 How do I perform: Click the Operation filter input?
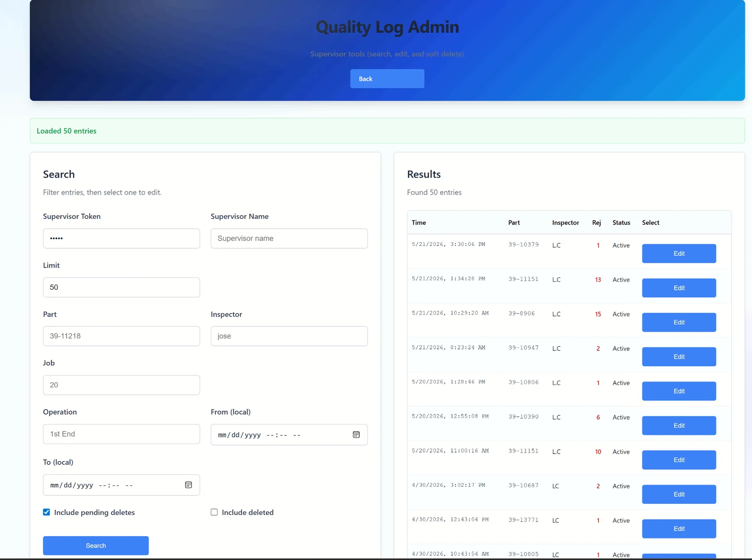[x=121, y=434]
